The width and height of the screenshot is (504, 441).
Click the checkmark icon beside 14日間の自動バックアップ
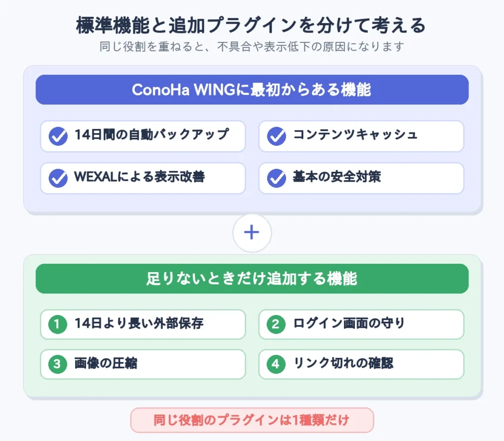coord(58,136)
